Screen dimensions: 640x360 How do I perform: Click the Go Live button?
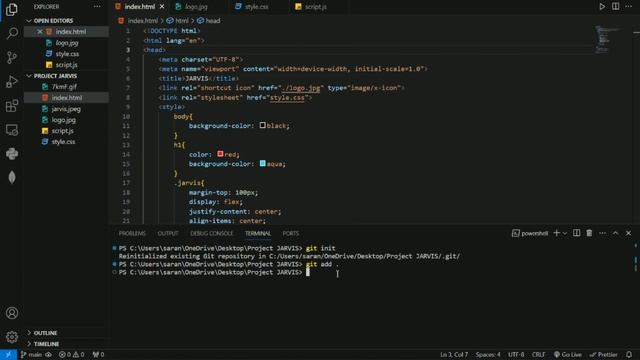567,354
